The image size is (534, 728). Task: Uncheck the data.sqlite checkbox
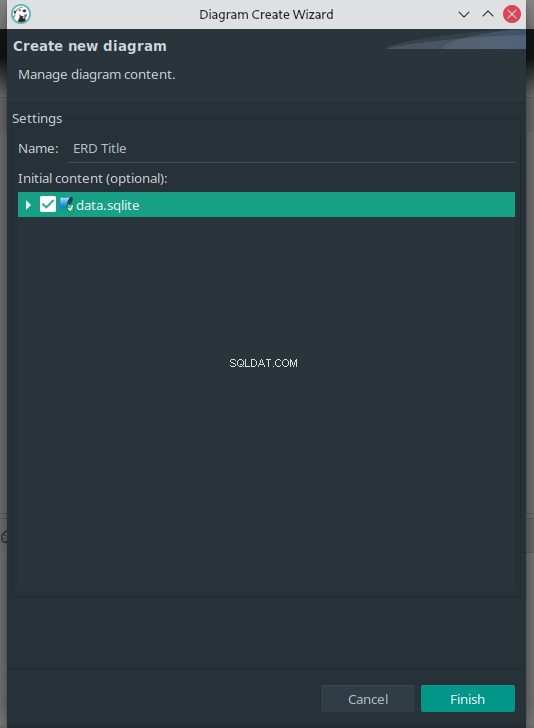[48, 204]
